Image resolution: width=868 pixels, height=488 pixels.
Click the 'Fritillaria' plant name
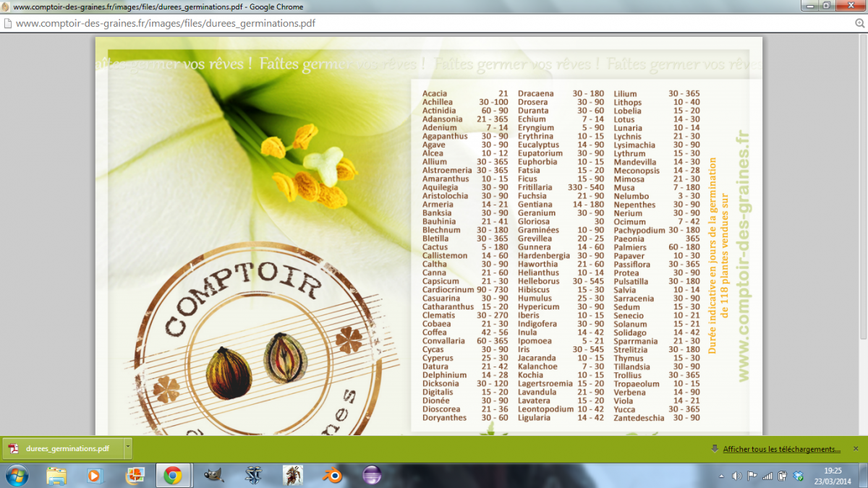coord(535,187)
